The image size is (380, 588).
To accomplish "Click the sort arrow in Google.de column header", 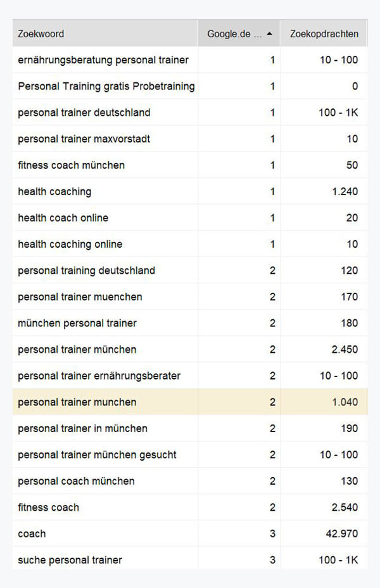I will click(x=269, y=34).
